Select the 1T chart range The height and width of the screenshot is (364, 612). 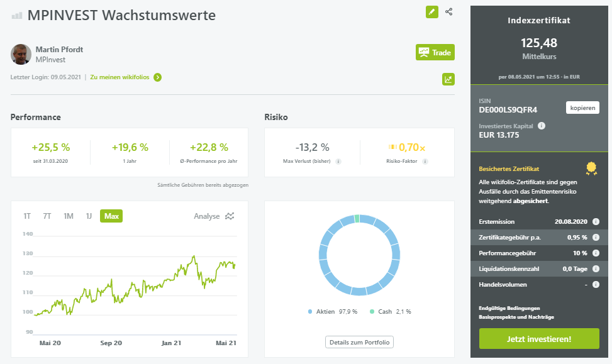click(x=27, y=216)
